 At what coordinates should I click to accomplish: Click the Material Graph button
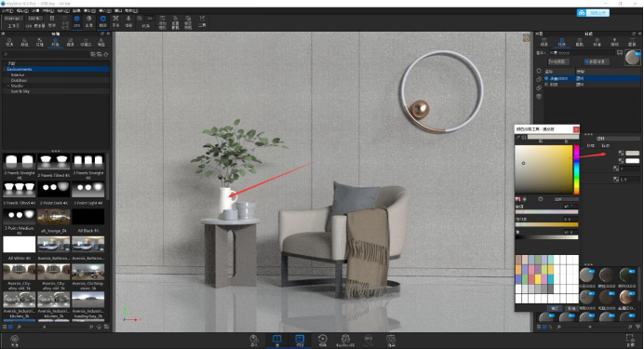558,61
